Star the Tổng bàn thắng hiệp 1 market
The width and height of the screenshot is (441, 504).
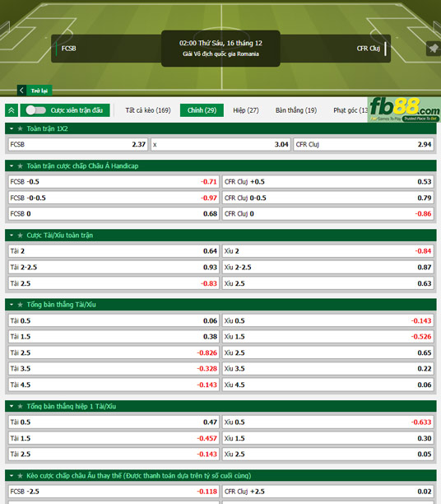coord(21,406)
